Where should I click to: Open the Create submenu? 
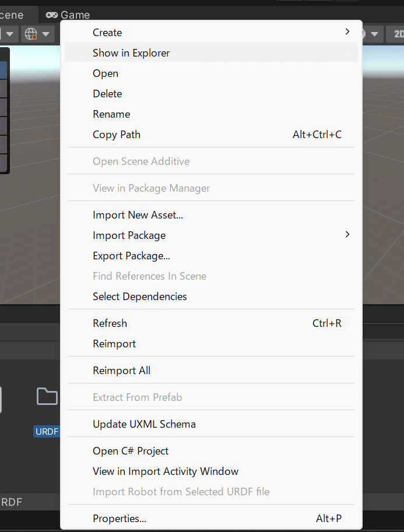tap(211, 32)
